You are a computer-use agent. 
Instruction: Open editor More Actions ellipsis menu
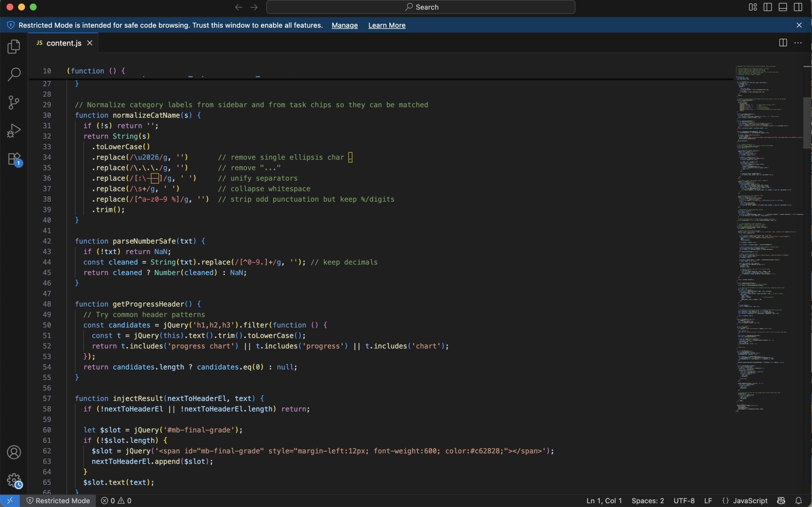798,43
